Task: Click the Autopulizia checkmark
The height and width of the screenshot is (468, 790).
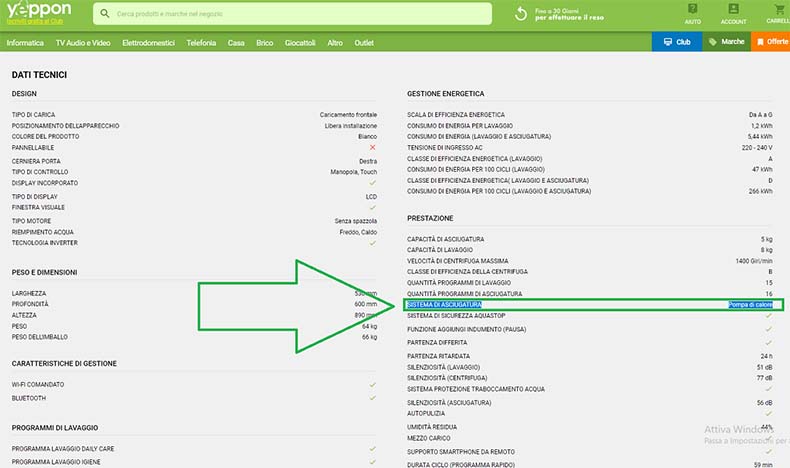Action: [768, 413]
